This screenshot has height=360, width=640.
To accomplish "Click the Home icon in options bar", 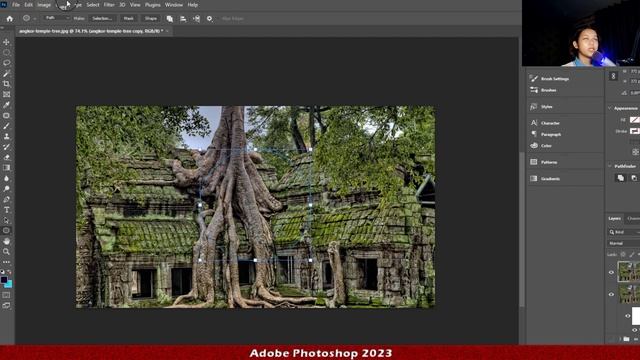I will pos(9,18).
